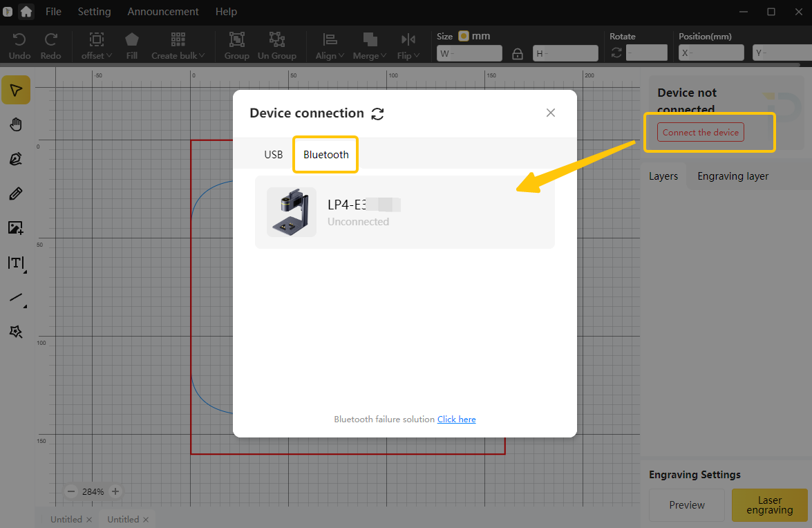The width and height of the screenshot is (812, 528).
Task: Open the Setting menu
Action: 94,12
